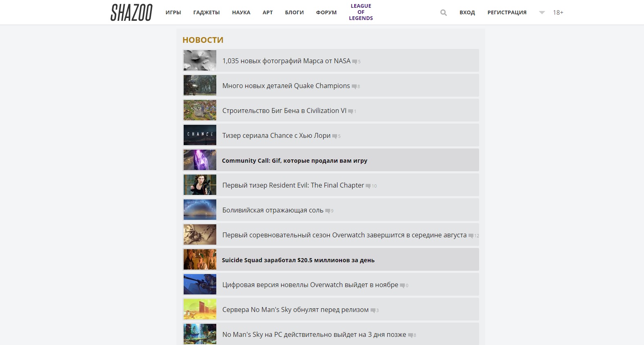Click the Quake Champions thumbnail image

[200, 85]
